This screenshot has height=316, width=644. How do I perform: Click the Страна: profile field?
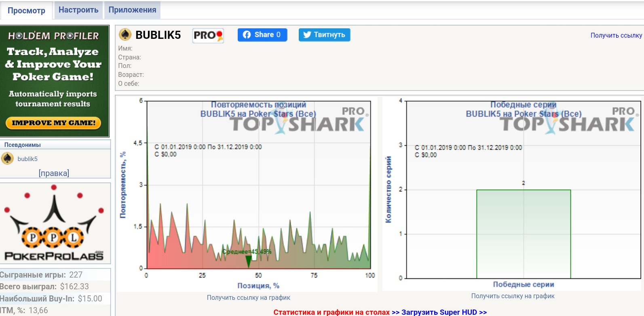(x=129, y=57)
